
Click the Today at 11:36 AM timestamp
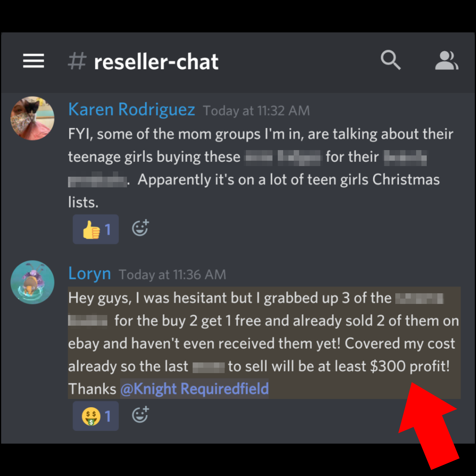click(173, 275)
